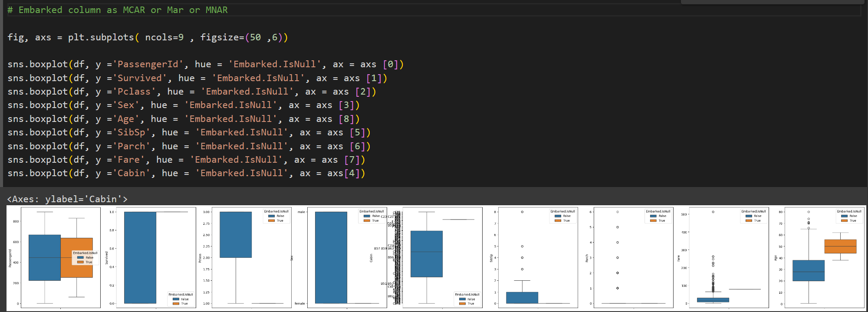Click the Embarked.IsNull legend in Pclass plot
The image size is (868, 312).
[276, 216]
